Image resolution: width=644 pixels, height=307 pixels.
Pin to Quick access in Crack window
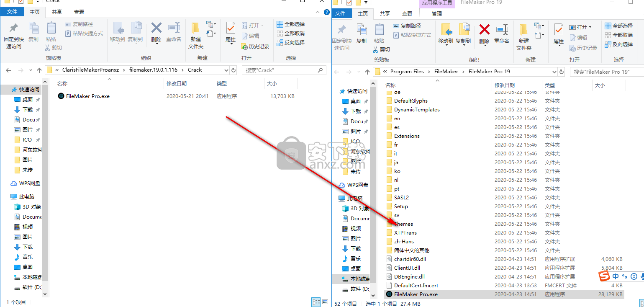point(13,36)
